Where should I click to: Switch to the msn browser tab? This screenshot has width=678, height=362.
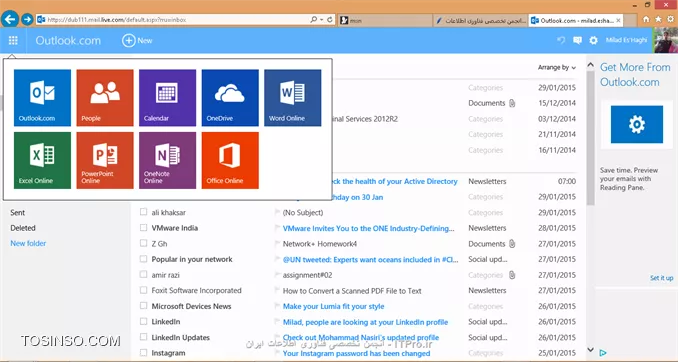(385, 20)
